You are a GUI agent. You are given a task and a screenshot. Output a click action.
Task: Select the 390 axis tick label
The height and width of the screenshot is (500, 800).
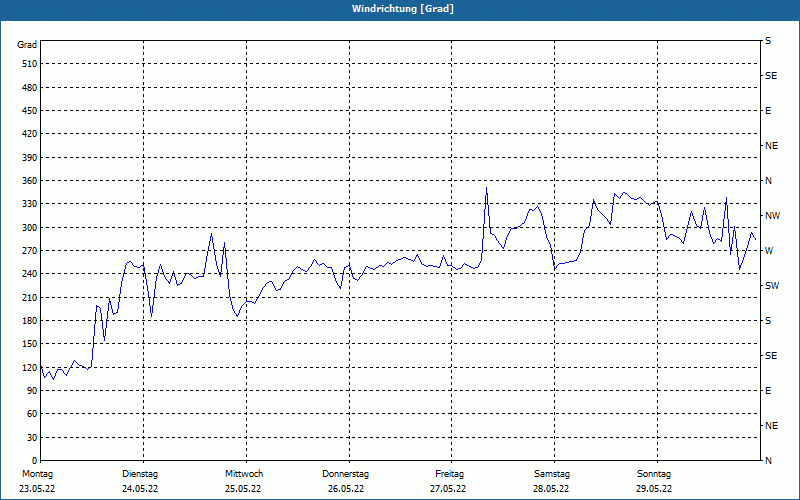(30, 157)
